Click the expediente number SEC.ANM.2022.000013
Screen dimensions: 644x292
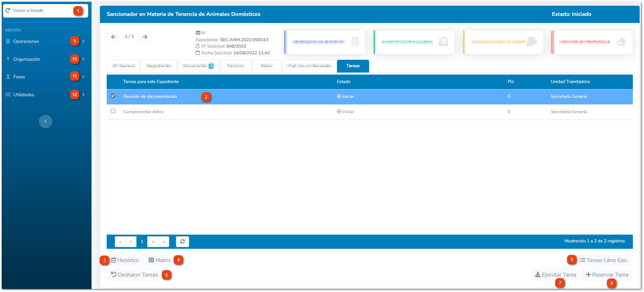[244, 40]
